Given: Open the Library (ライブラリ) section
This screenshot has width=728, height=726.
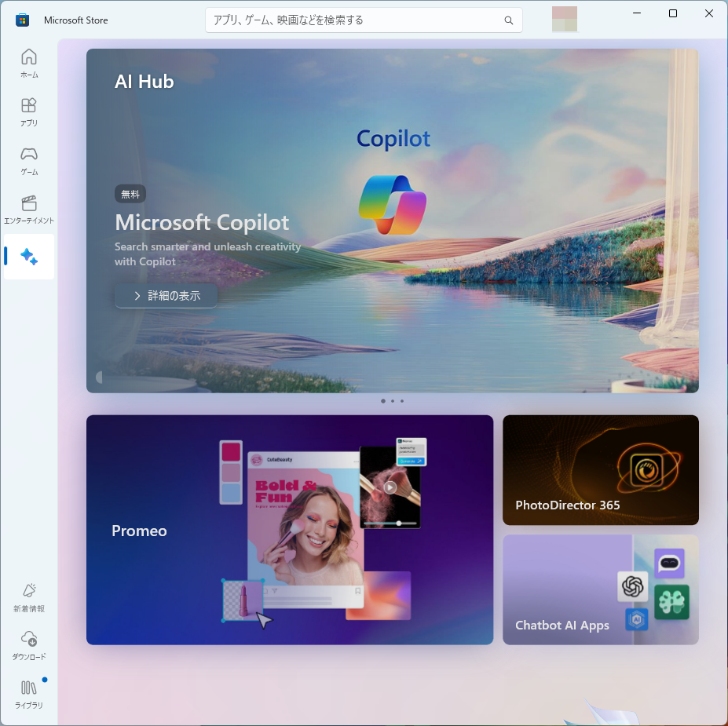Looking at the screenshot, I should [x=29, y=695].
